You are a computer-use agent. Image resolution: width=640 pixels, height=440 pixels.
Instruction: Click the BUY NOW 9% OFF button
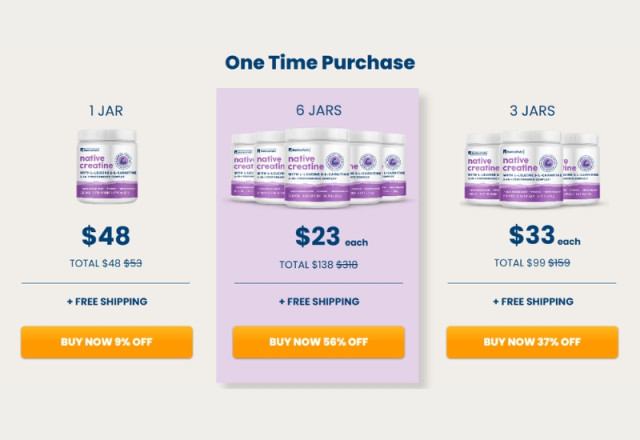coord(106,341)
